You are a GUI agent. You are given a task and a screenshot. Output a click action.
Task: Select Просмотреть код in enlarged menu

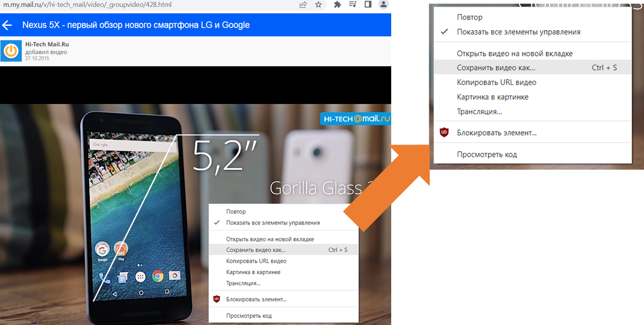(532, 154)
